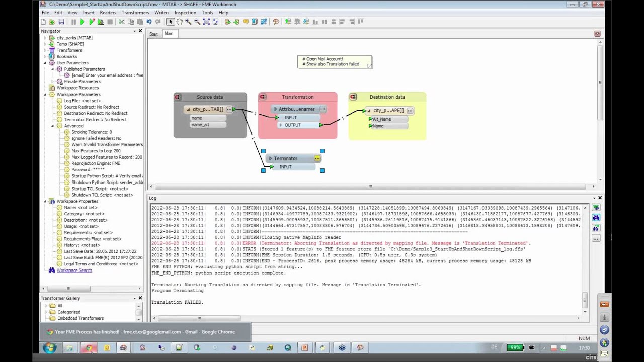Click the Open workspace toolbar icon

point(52,22)
